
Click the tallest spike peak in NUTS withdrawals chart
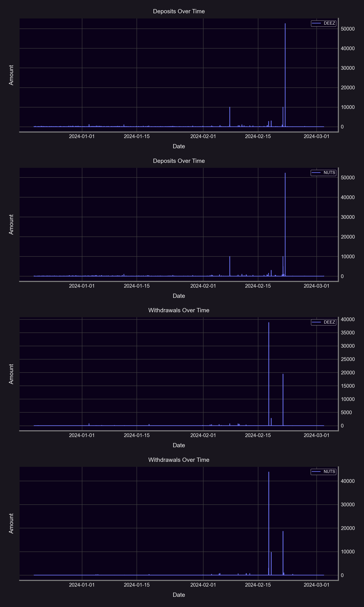[269, 472]
